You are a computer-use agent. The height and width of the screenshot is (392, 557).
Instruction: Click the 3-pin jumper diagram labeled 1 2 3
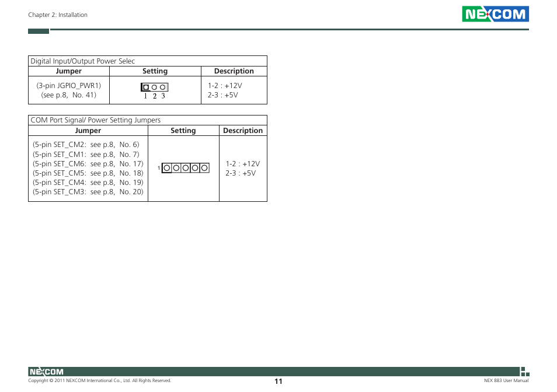[x=155, y=91]
